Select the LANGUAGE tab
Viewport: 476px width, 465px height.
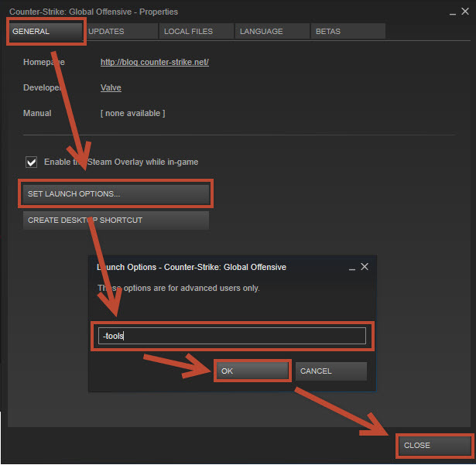click(x=272, y=32)
